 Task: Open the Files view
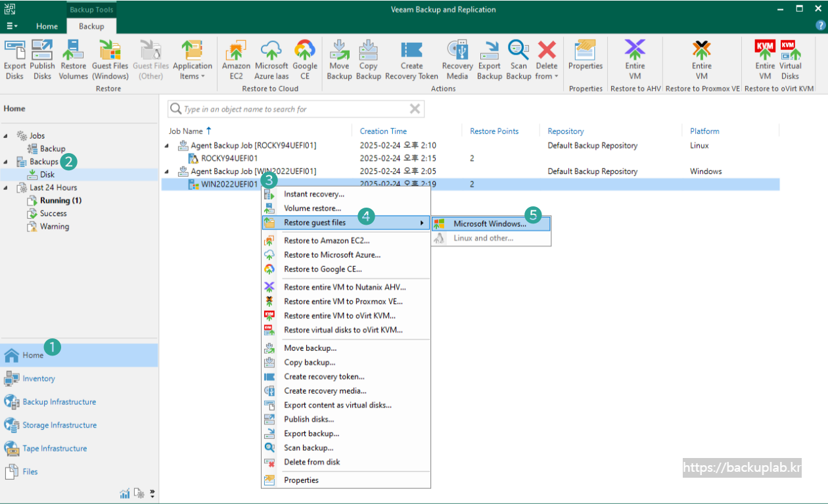click(79, 472)
